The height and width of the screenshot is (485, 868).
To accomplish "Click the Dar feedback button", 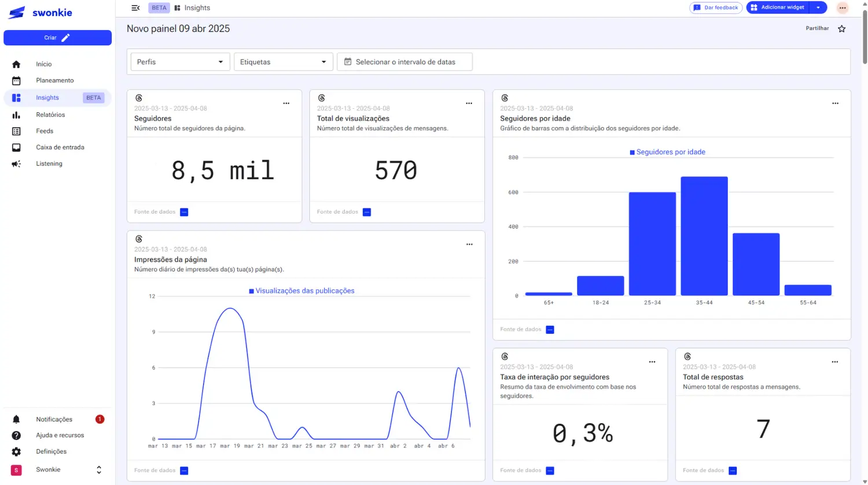I will (x=716, y=8).
